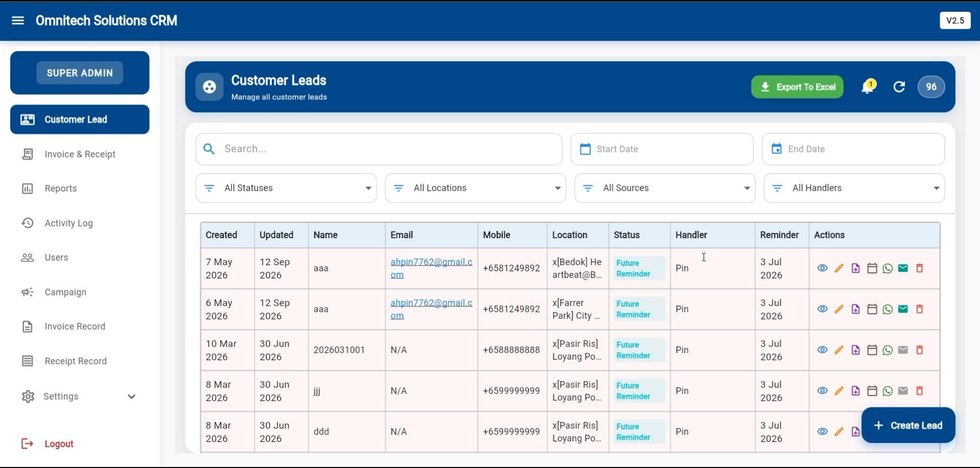The image size is (980, 468).
Task: Focus the Search leads field
Action: click(x=379, y=149)
